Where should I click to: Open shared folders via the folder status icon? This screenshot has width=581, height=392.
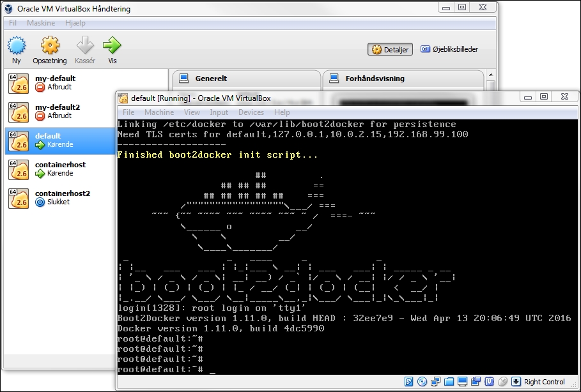click(449, 381)
